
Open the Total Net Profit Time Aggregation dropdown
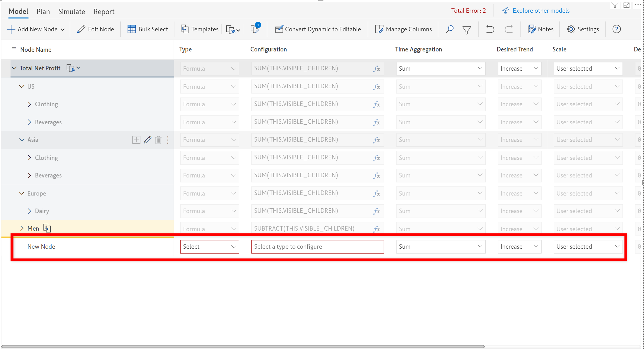click(x=440, y=68)
